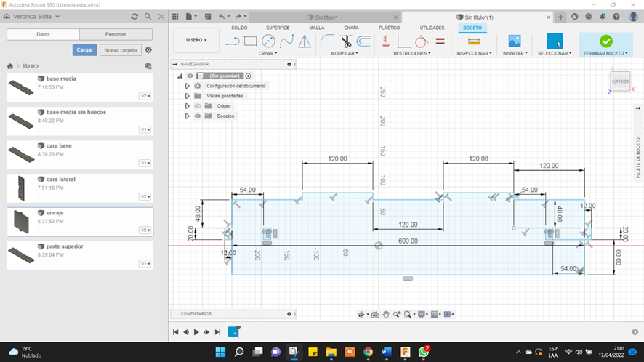Viewport: 644px width, 362px height.
Task: Open the DISEÑO workspace dropdown
Action: tap(196, 40)
